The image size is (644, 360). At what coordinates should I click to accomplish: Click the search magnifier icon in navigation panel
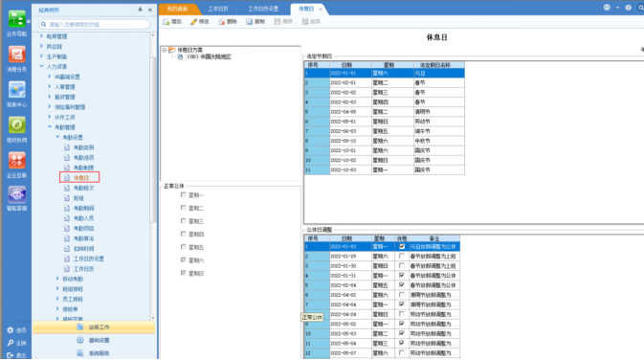(43, 24)
